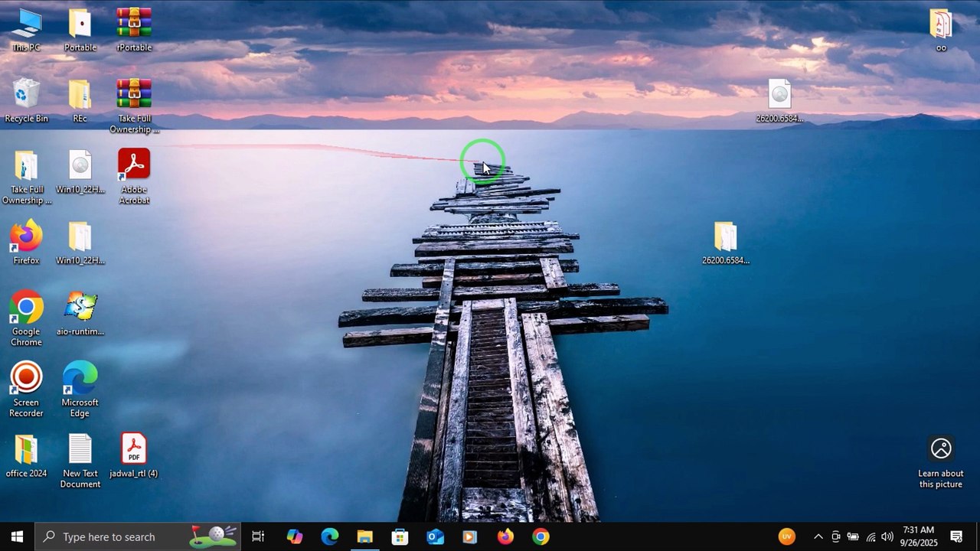
Task: Select the This PC desktop icon
Action: pos(26,31)
